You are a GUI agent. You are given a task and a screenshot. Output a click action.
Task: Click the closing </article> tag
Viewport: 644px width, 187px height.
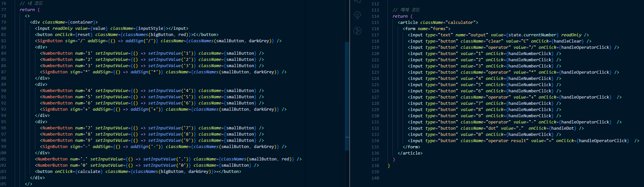[x=410, y=153]
